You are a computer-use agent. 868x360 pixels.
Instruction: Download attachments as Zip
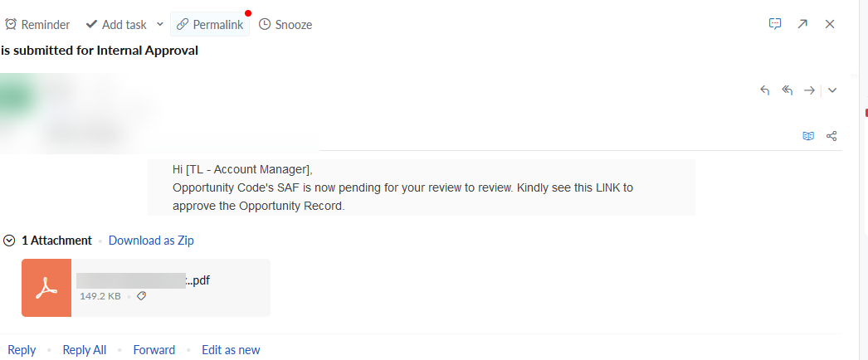coord(151,241)
